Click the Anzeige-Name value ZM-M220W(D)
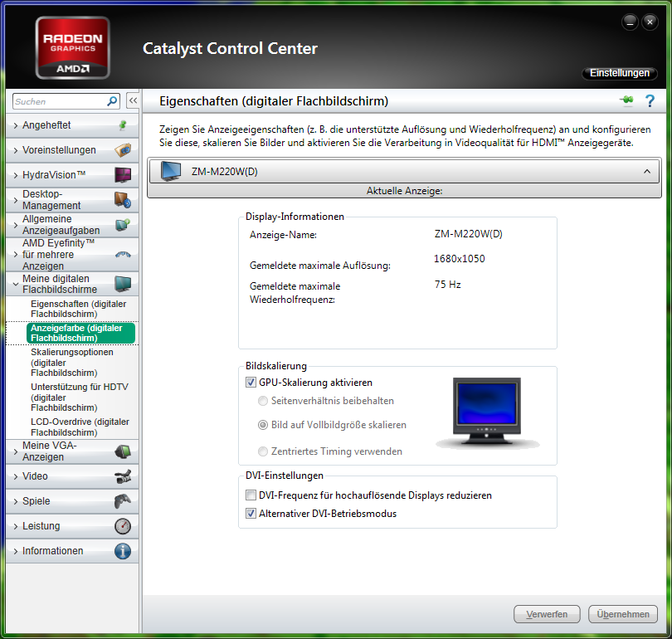Image resolution: width=672 pixels, height=639 pixels. [x=468, y=234]
